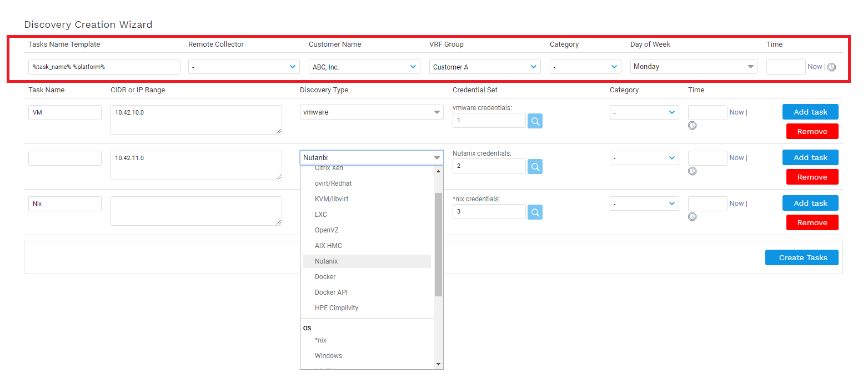Change the Day of Week from Monday

pos(693,67)
